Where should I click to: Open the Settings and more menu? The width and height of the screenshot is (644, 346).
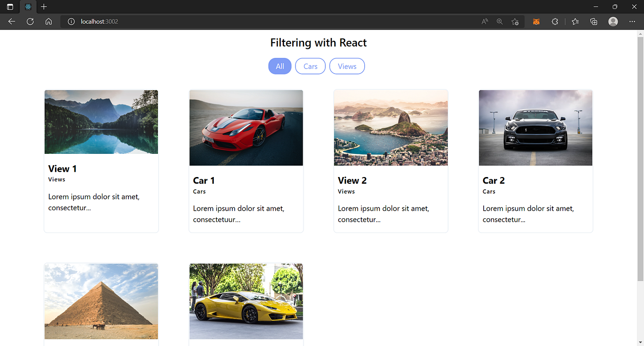tap(632, 21)
